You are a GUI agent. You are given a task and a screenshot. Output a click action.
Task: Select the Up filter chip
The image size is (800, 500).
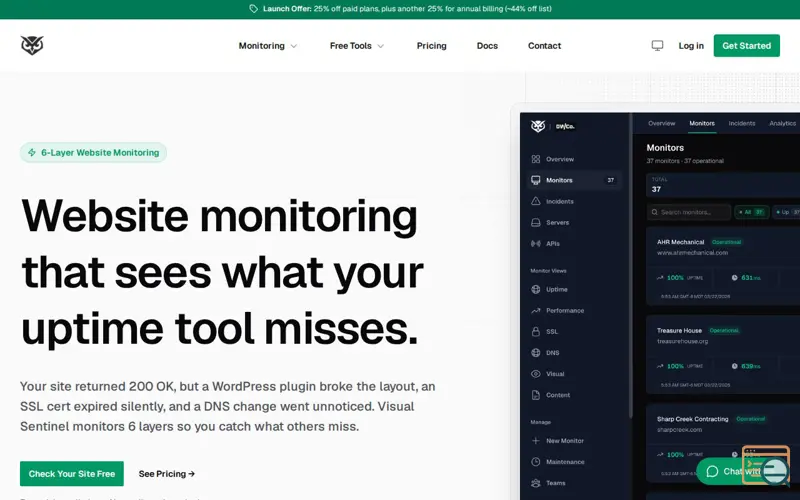tap(787, 212)
